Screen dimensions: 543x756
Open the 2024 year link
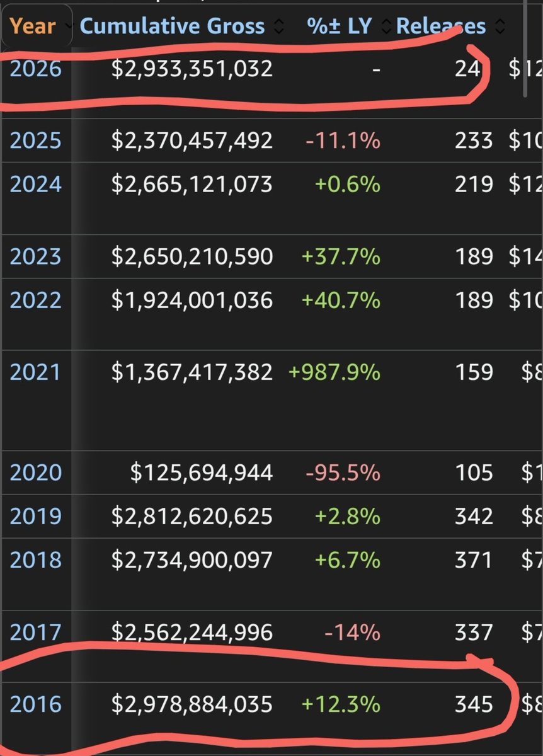pyautogui.click(x=35, y=185)
